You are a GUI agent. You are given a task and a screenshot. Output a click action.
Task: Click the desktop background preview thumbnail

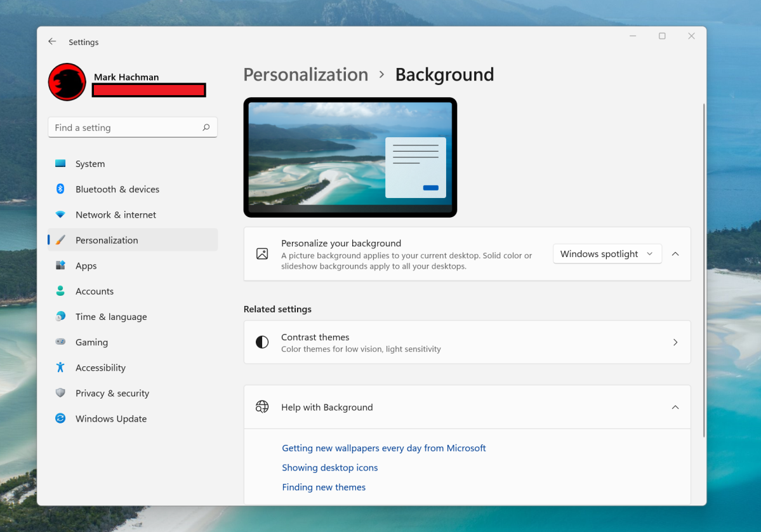pyautogui.click(x=350, y=157)
